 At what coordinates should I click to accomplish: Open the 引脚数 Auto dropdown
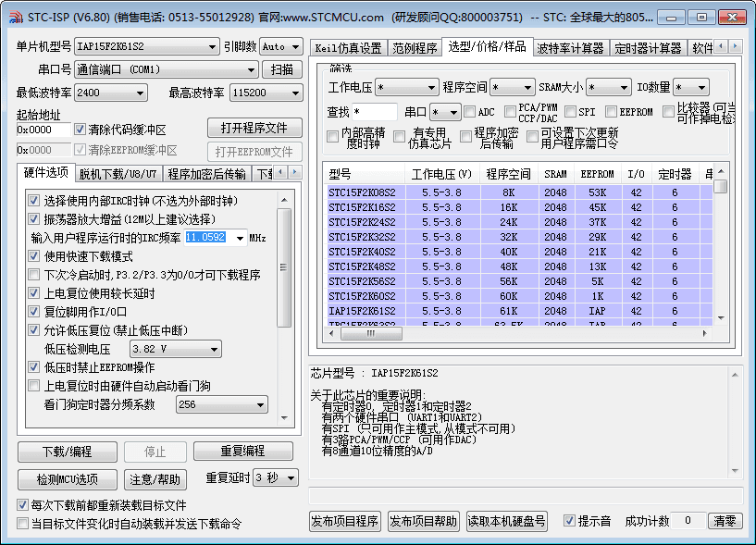tap(281, 46)
